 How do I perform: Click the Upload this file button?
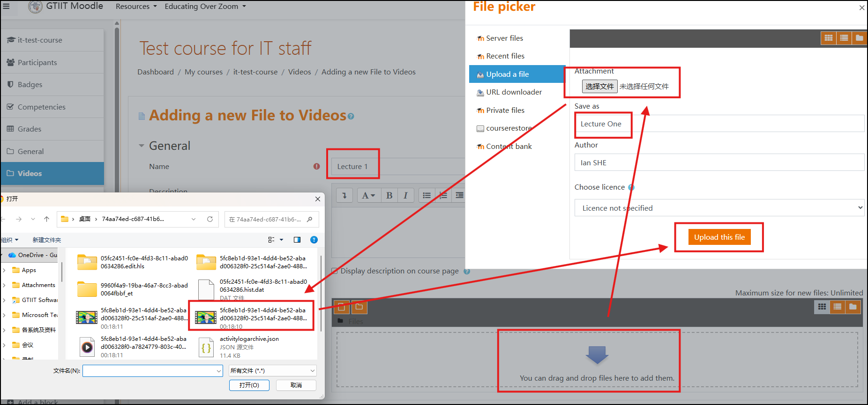[x=719, y=237]
